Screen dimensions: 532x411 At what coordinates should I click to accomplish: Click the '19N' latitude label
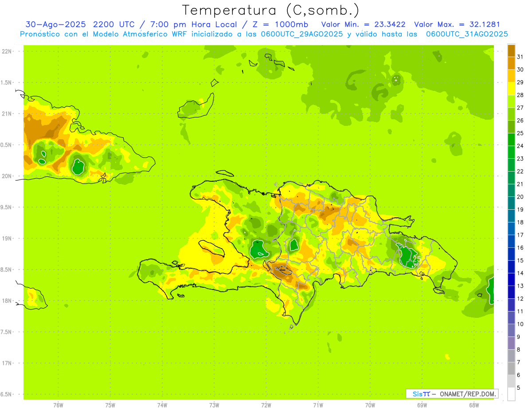tap(7, 238)
